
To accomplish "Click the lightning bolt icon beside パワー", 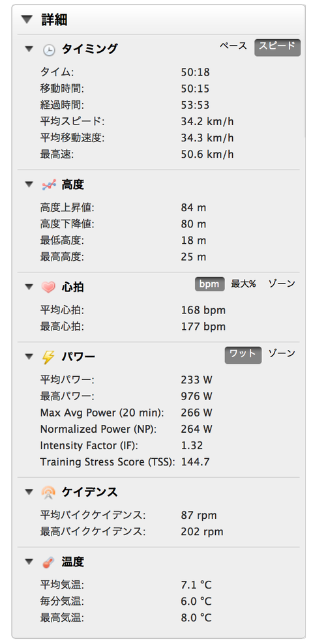I will (x=48, y=357).
